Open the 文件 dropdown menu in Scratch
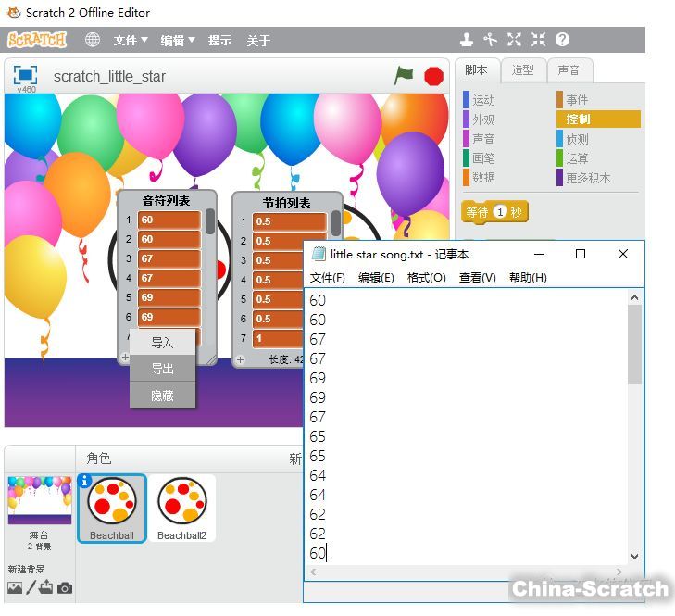This screenshot has height=616, width=675. coord(131,40)
